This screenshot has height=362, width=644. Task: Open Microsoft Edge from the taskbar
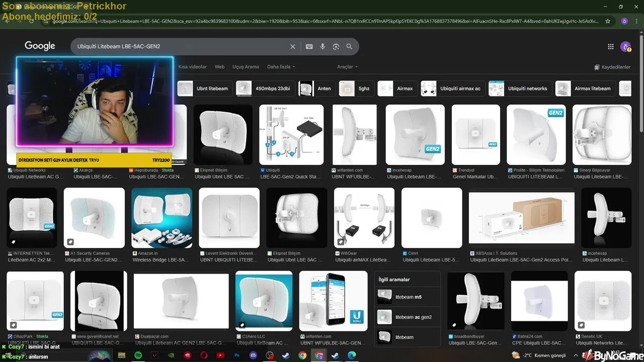click(x=352, y=355)
